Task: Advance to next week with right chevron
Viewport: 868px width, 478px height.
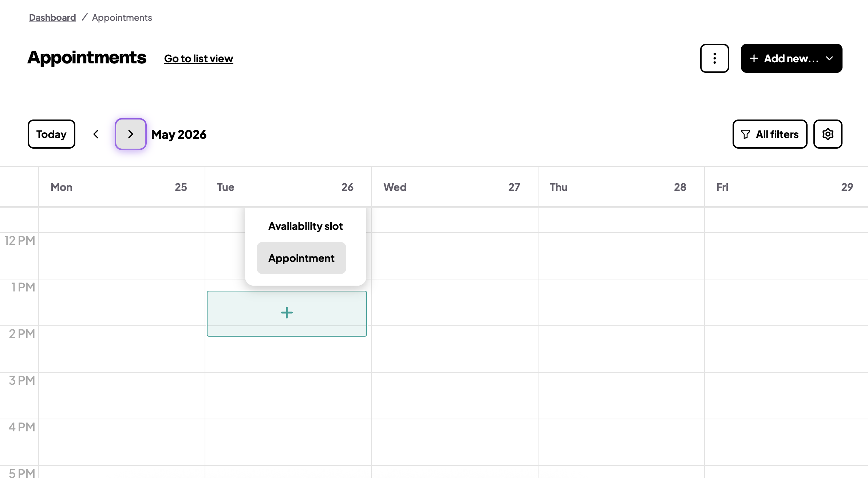Action: [130, 134]
